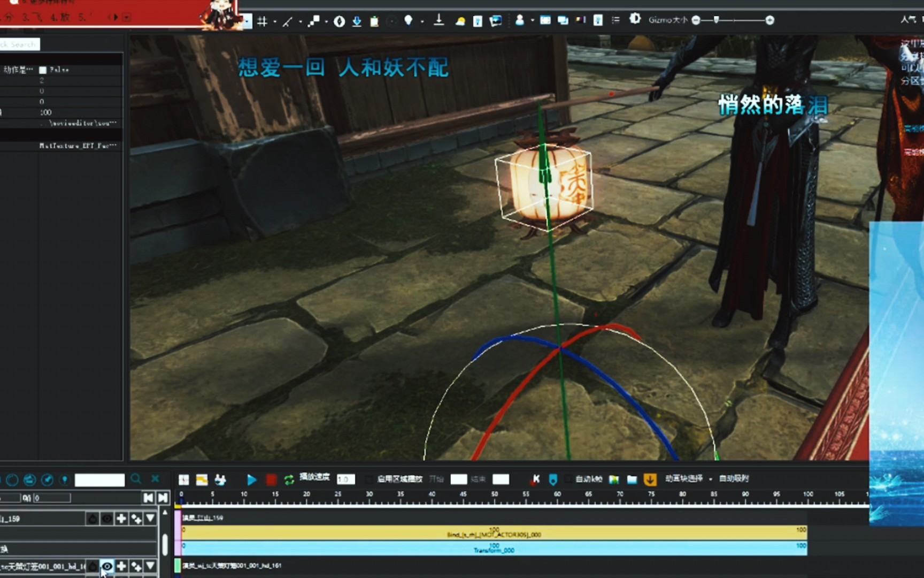The height and width of the screenshot is (578, 924).
Task: Click the blue marker tag icon
Action: 553,480
